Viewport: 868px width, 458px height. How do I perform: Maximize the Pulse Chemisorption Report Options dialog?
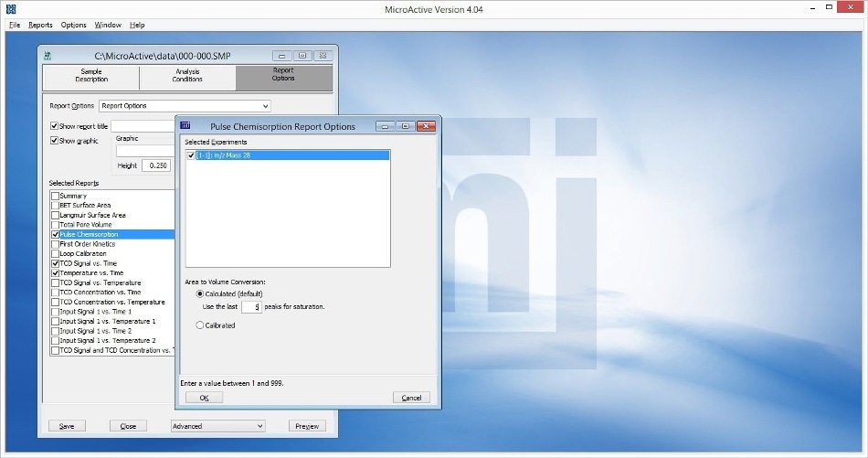pos(405,126)
